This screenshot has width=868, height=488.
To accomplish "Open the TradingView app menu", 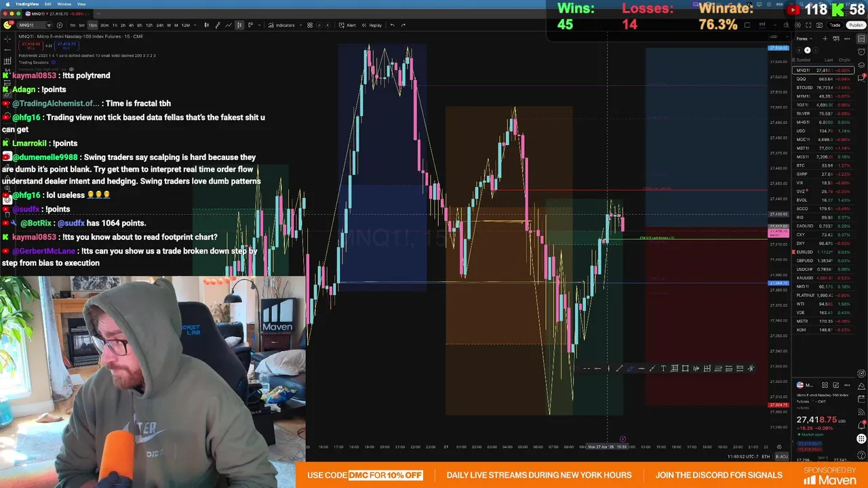I will pyautogui.click(x=27, y=4).
